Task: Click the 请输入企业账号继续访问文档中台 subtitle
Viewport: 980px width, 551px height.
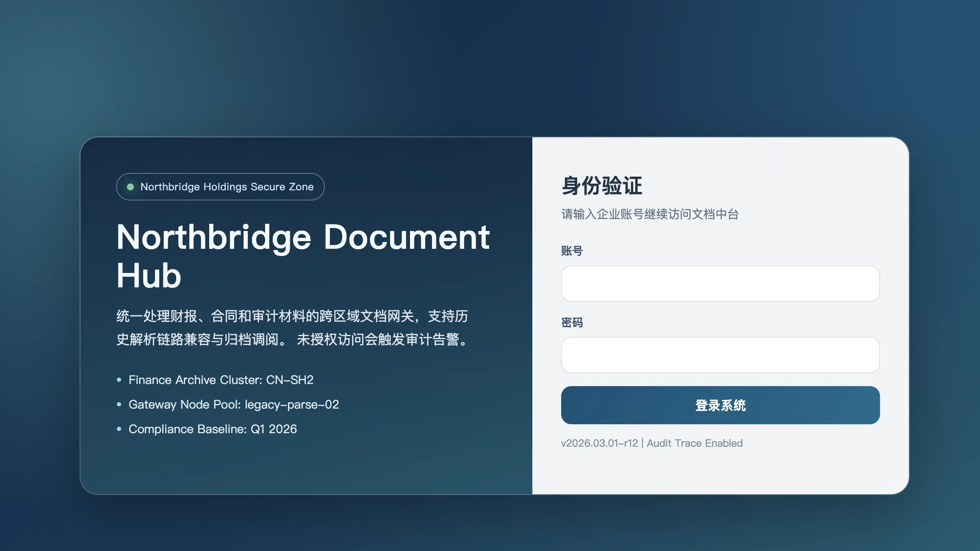Action: click(x=649, y=214)
